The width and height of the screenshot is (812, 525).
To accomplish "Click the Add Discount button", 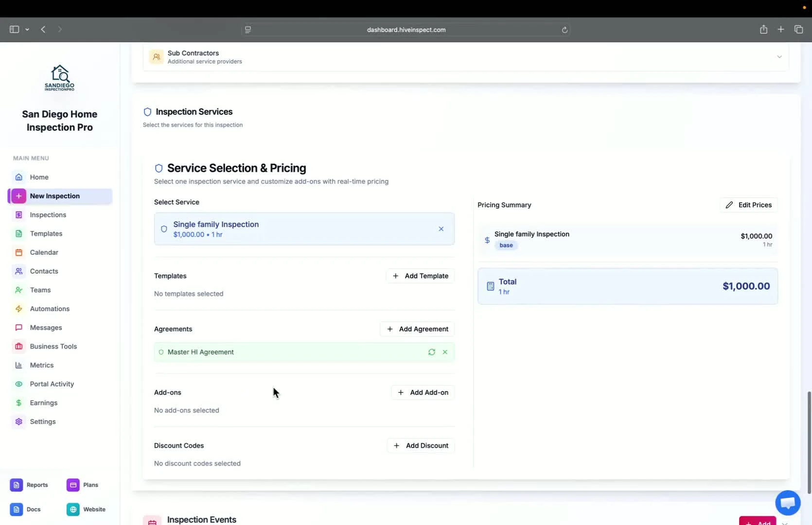I will [421, 446].
